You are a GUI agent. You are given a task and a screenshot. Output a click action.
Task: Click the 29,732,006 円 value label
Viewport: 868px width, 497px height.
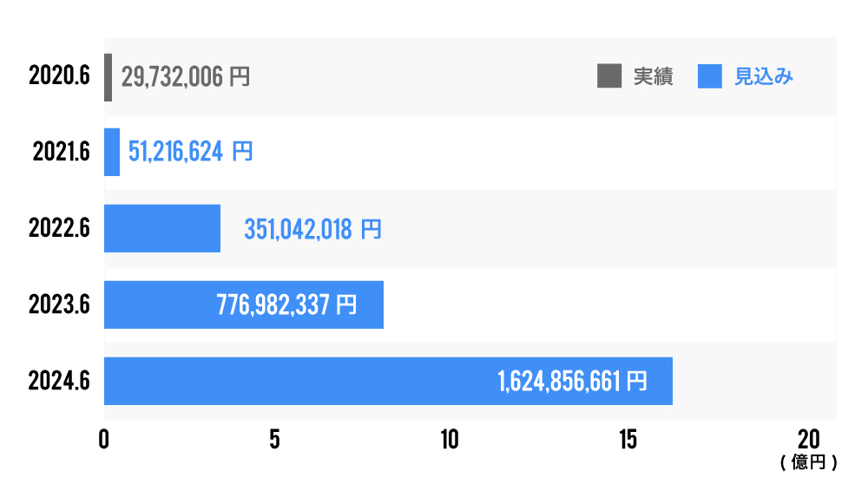point(186,77)
